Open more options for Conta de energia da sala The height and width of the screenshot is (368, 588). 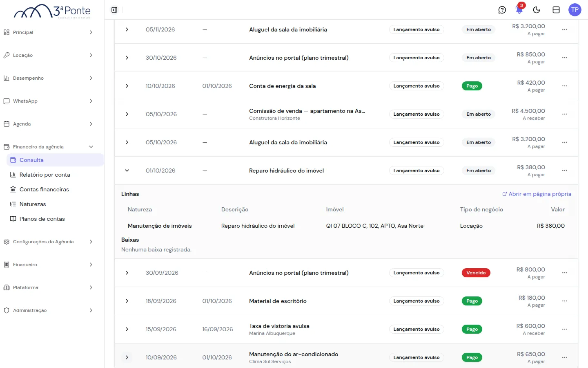click(x=565, y=86)
